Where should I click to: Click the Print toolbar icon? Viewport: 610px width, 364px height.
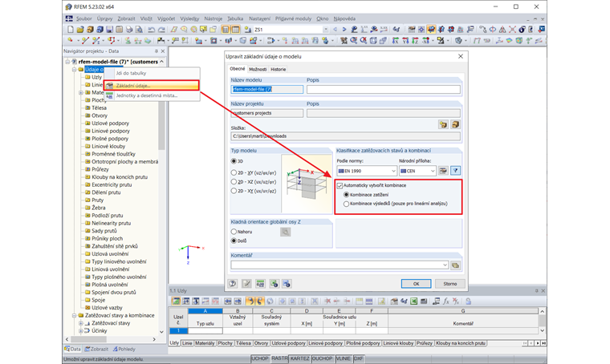tap(129, 30)
